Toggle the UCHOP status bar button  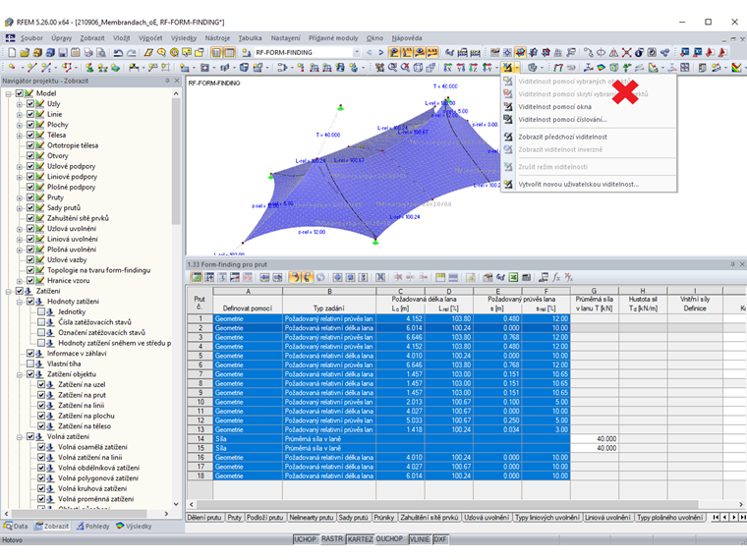point(305,539)
